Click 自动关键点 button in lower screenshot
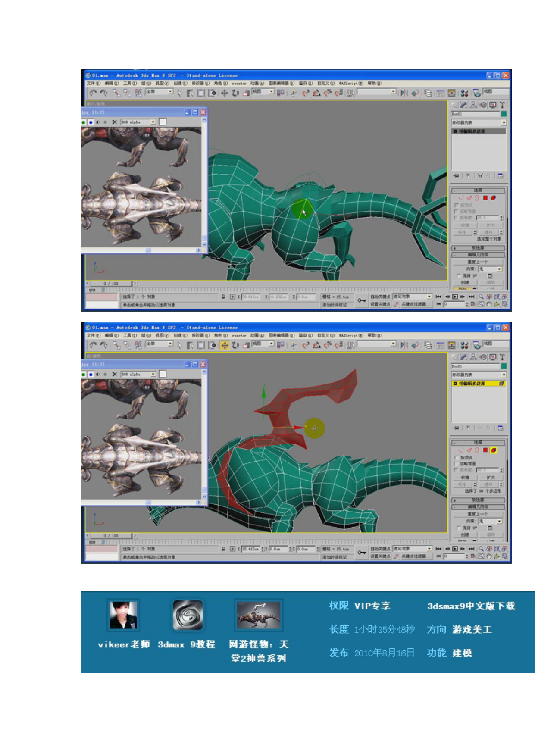Screen dimensions: 535x756 click(x=380, y=549)
